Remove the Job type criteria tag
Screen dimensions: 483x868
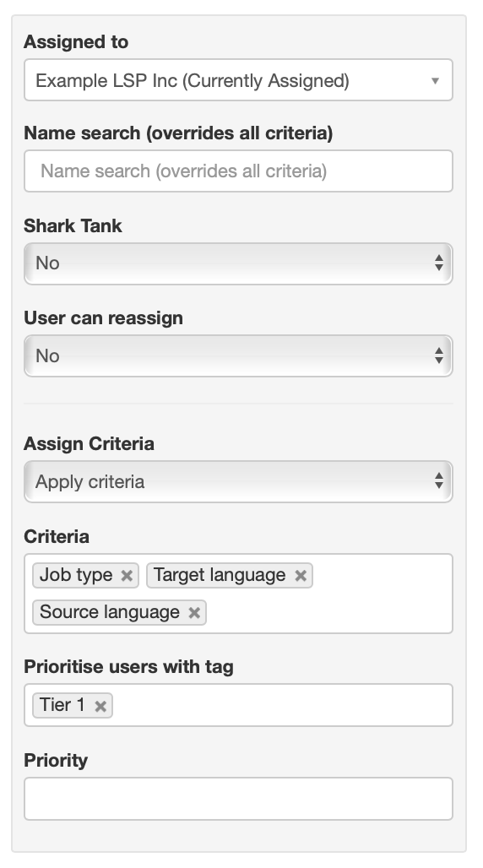point(127,576)
